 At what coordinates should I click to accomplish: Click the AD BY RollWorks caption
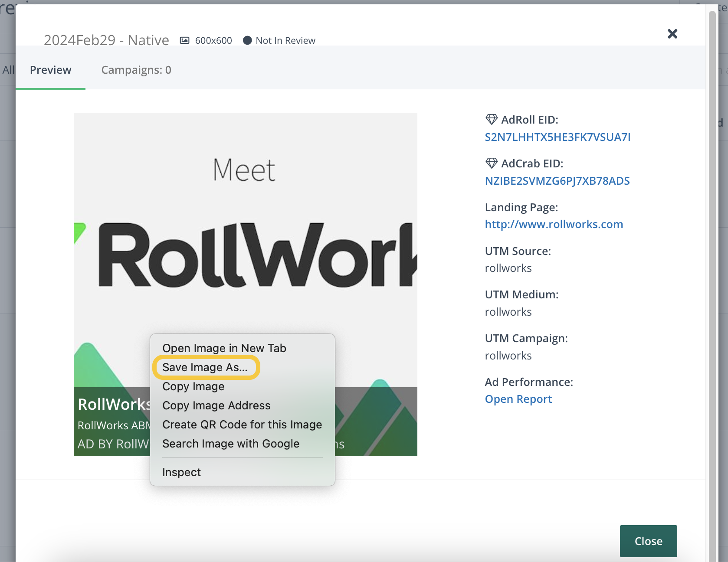click(x=114, y=444)
